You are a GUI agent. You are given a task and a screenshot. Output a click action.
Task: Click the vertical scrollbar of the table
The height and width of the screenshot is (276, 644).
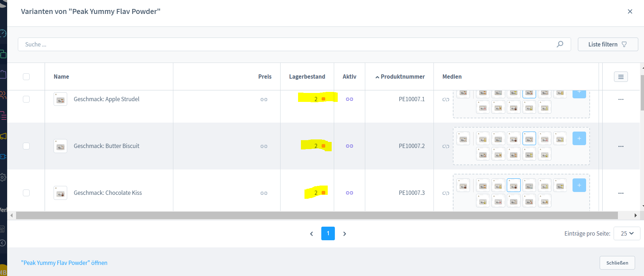pyautogui.click(x=642, y=93)
